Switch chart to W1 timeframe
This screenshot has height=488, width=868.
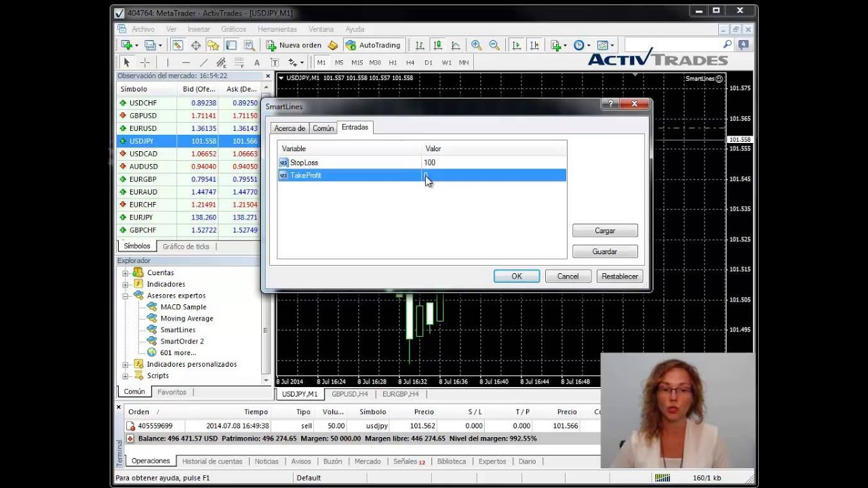point(446,62)
